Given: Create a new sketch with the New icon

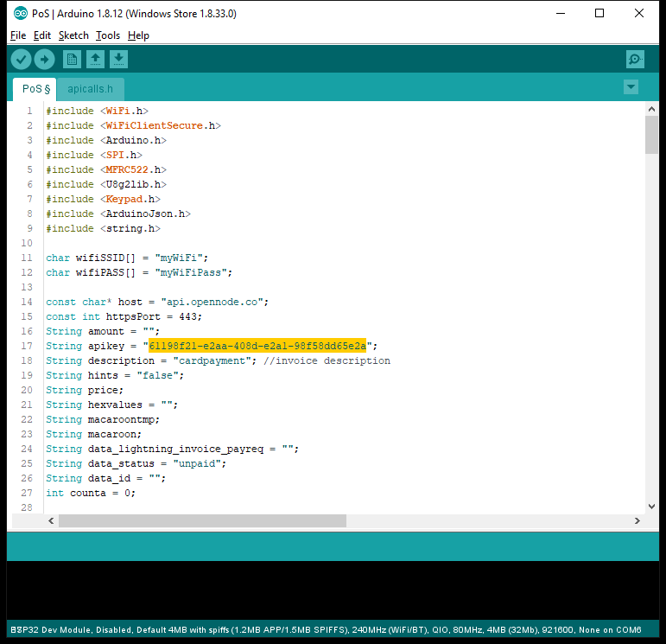Looking at the screenshot, I should 73,60.
